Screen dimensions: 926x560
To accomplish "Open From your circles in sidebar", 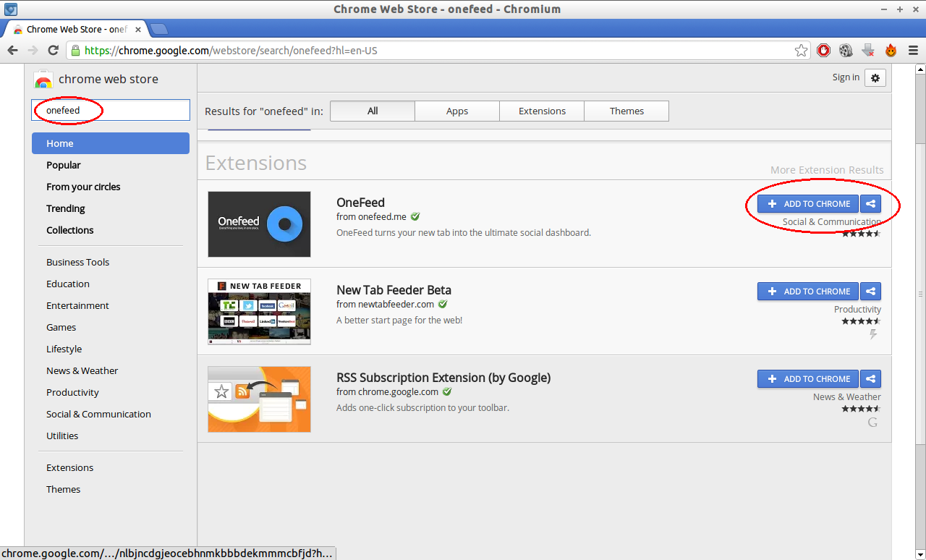I will pyautogui.click(x=83, y=187).
